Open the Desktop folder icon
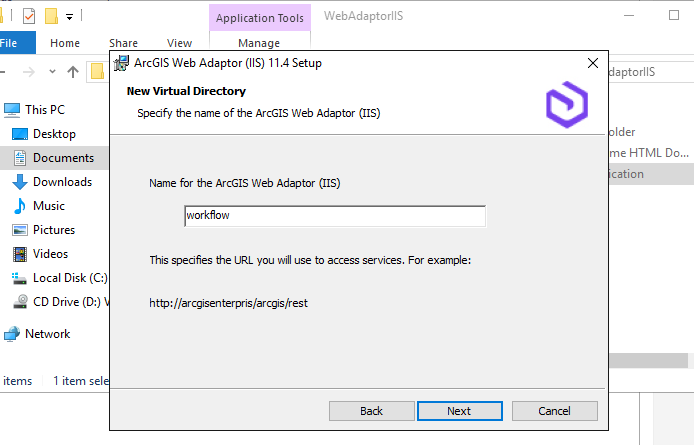The width and height of the screenshot is (694, 445). [20, 134]
